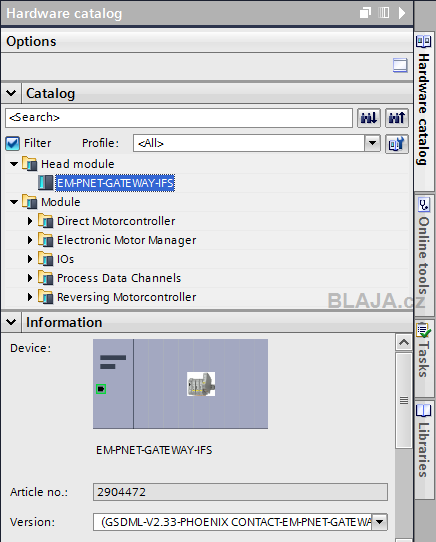Screen dimensions: 436x542
Task: Collapse the Catalog section
Action: pos(11,93)
